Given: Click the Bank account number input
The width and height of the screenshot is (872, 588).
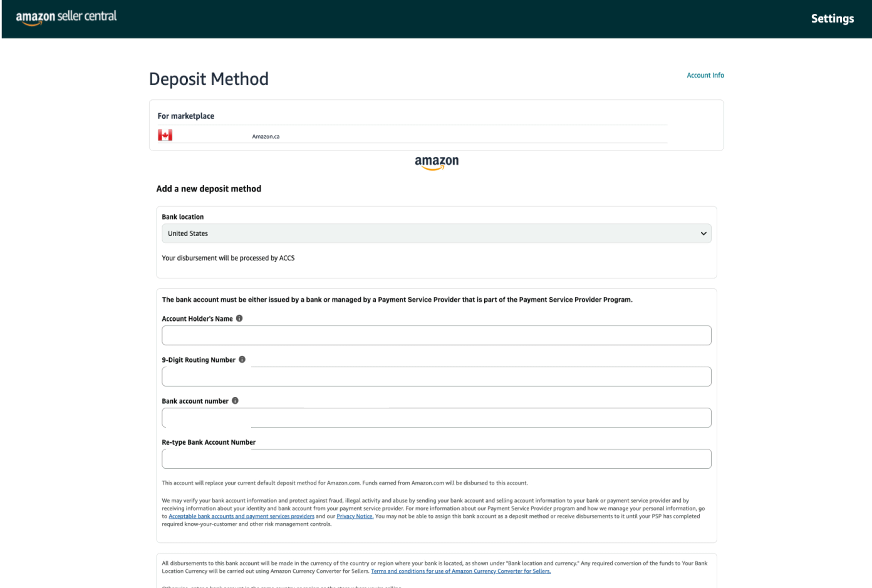Looking at the screenshot, I should click(x=436, y=418).
